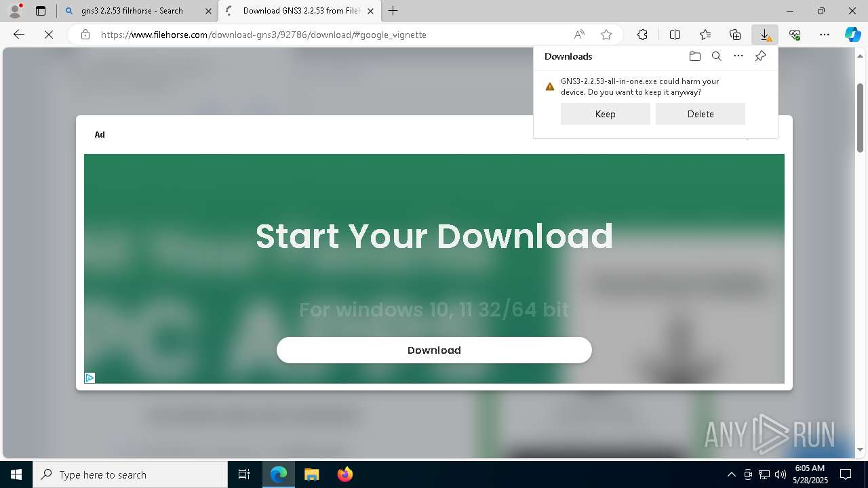Toggle the Downloads toolbar button

[765, 35]
